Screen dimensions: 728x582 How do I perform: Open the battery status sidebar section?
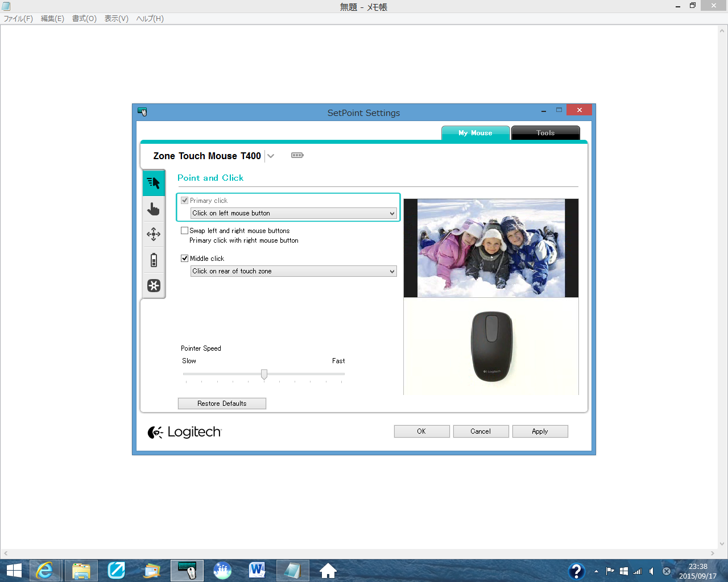(154, 260)
